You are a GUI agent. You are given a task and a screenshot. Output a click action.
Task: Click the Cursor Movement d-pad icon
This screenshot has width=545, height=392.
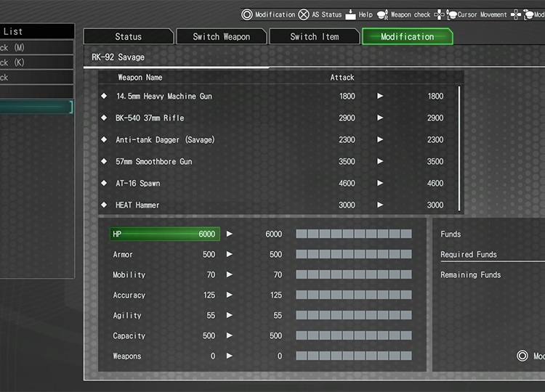pyautogui.click(x=440, y=15)
